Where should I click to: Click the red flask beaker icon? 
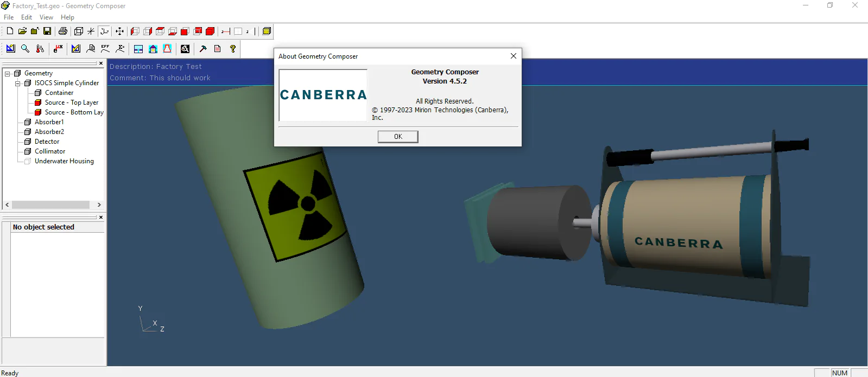pyautogui.click(x=167, y=49)
